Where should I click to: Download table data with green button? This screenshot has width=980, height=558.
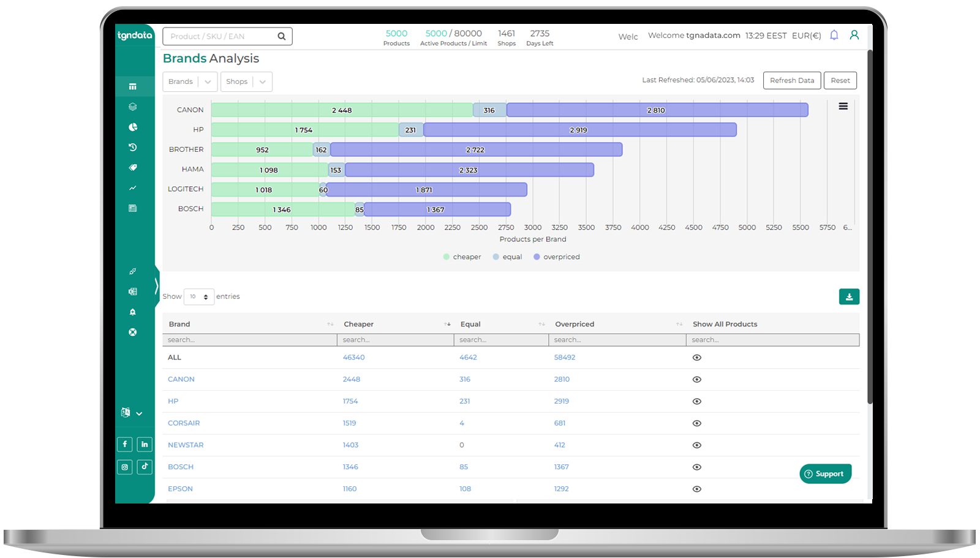click(x=849, y=296)
